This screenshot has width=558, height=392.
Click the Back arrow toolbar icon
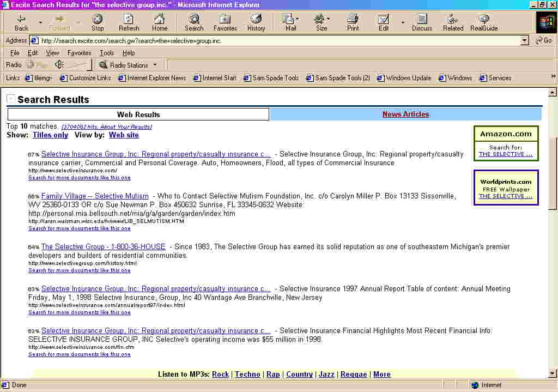21,20
